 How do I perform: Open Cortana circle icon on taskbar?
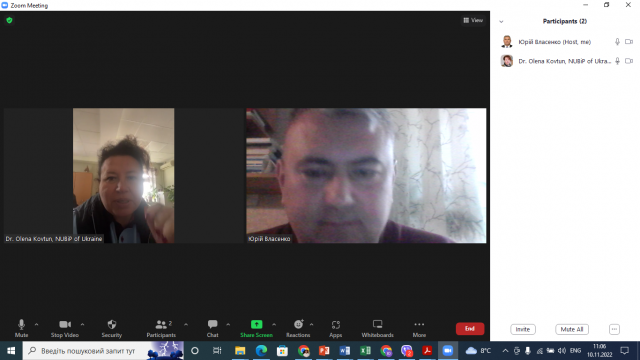[195, 351]
